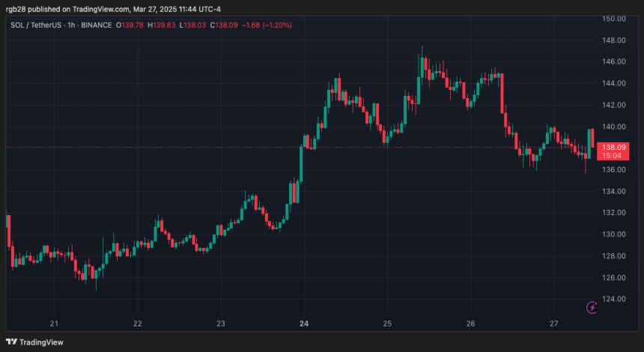Click the low value L138.03

(192, 25)
